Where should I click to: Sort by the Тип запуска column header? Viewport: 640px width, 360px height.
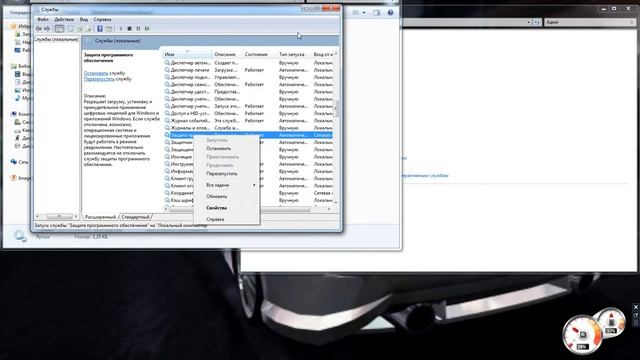(x=293, y=54)
